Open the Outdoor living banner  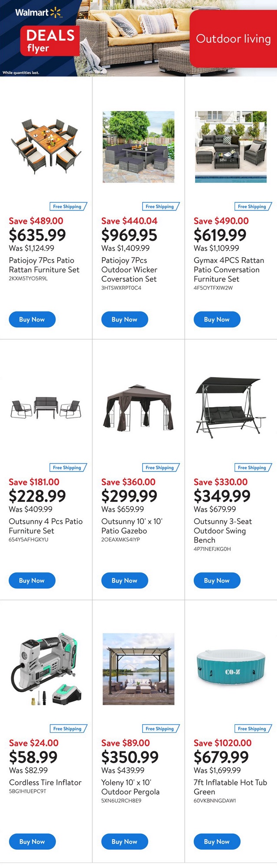(233, 39)
